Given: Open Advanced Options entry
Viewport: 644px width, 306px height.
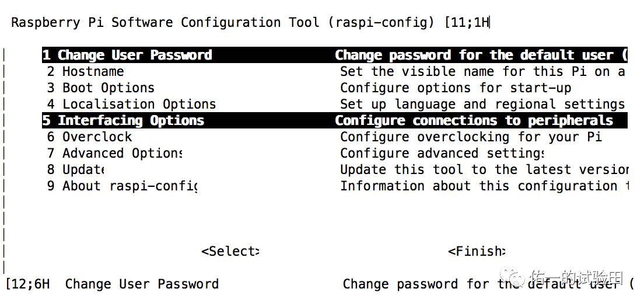Looking at the screenshot, I should pyautogui.click(x=114, y=154).
